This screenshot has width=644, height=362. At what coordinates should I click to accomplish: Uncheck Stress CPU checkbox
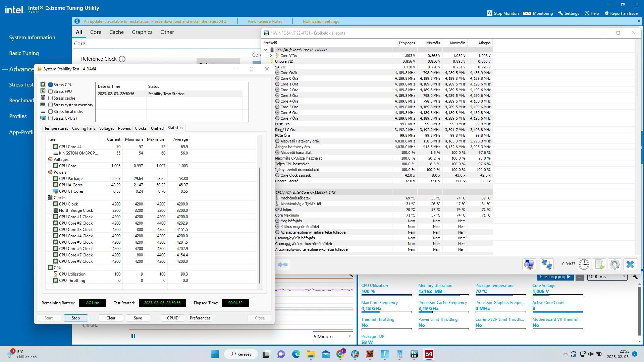[x=50, y=85]
